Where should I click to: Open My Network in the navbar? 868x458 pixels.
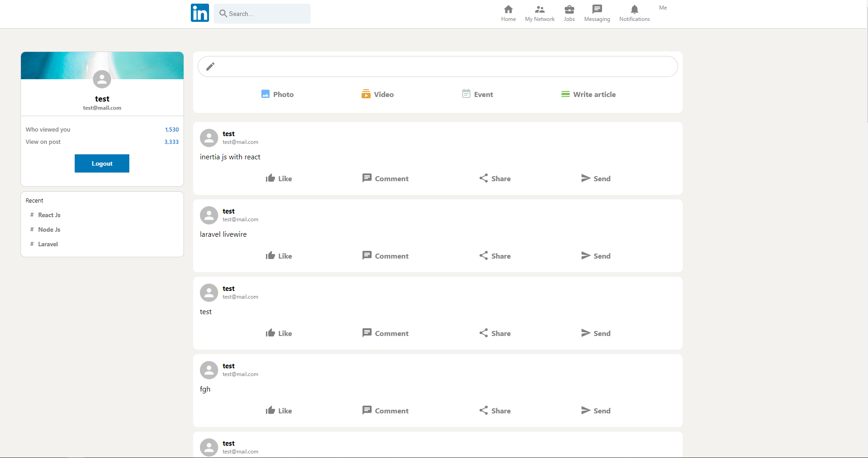click(x=540, y=14)
